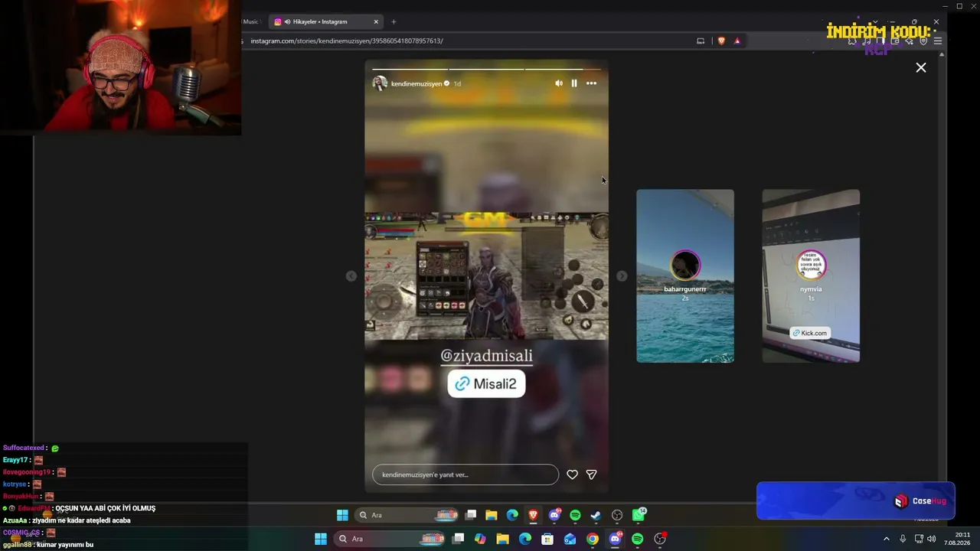Viewport: 980px width, 551px height.
Task: Open Outlook on the lower taskbar
Action: (x=570, y=539)
